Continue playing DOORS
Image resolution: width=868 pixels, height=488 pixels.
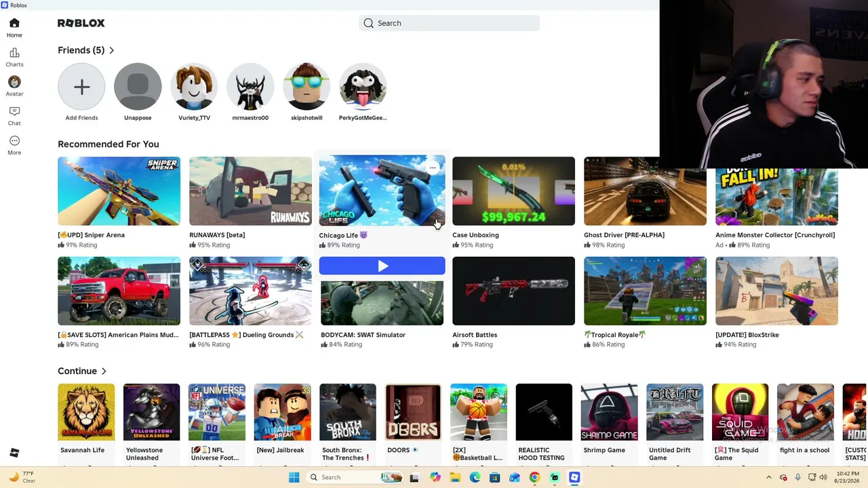pyautogui.click(x=413, y=412)
